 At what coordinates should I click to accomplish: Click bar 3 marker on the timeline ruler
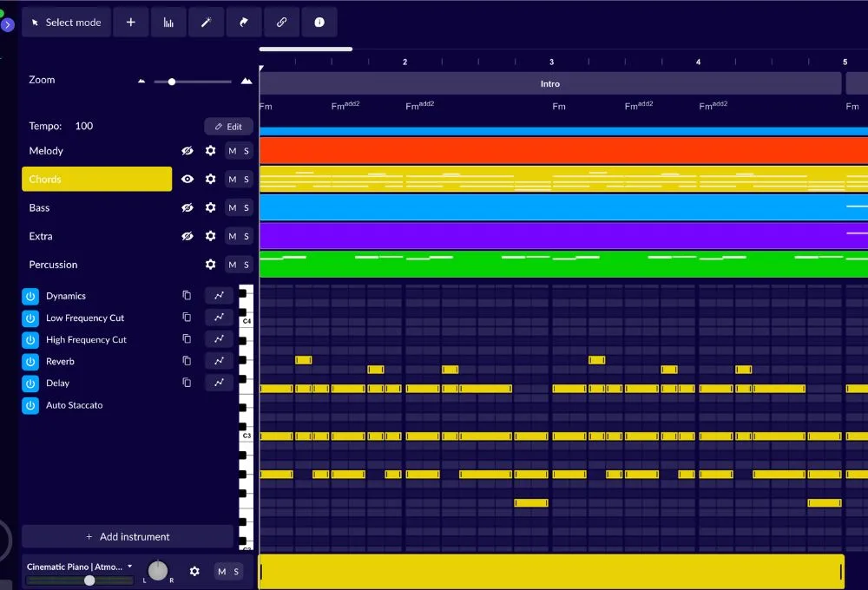tap(551, 62)
